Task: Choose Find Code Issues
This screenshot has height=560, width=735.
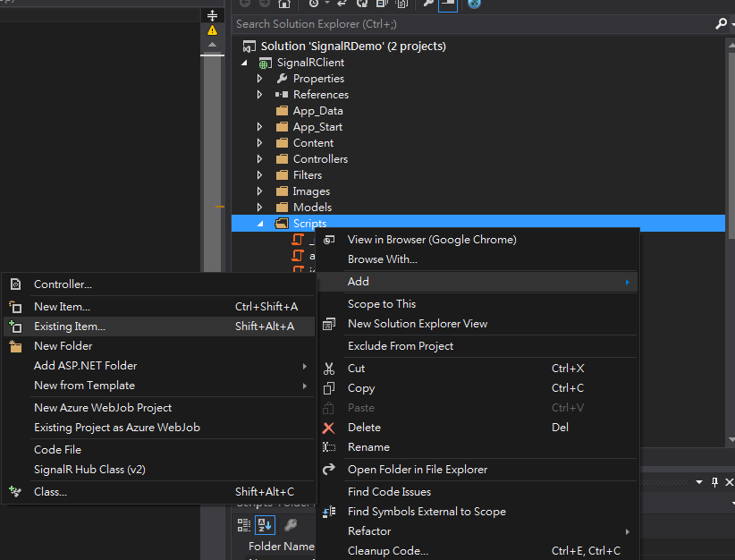Action: tap(477, 491)
